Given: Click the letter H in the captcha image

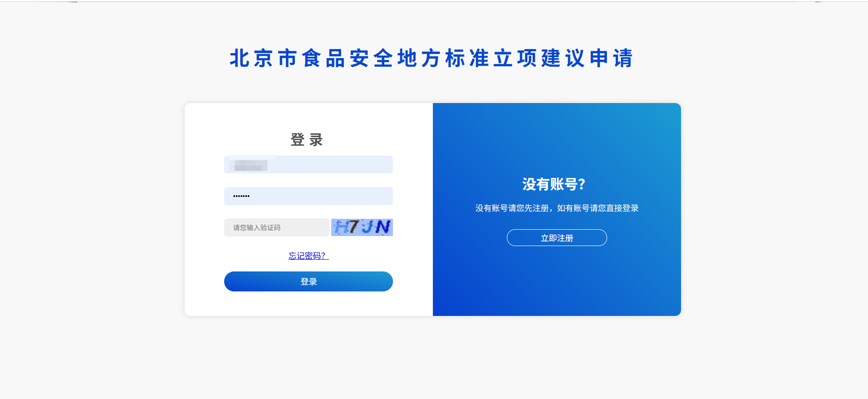Looking at the screenshot, I should pos(341,227).
